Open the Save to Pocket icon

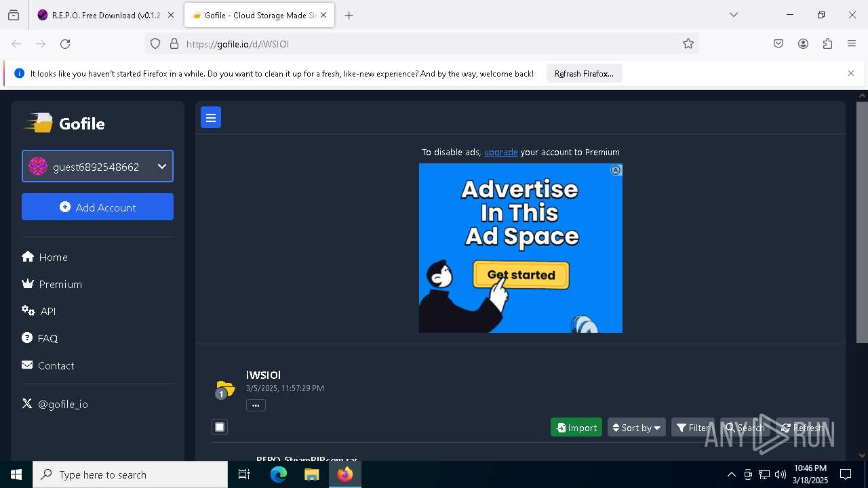click(778, 43)
